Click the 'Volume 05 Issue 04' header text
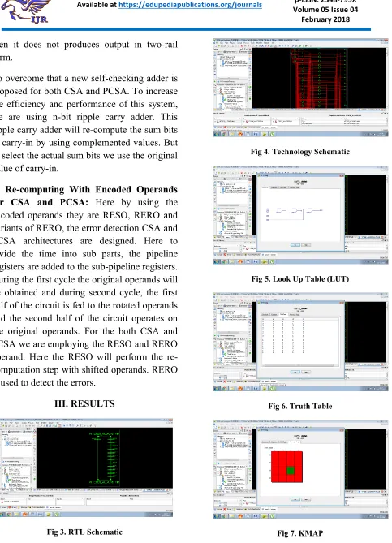This screenshot has width=392, height=543. pyautogui.click(x=325, y=10)
